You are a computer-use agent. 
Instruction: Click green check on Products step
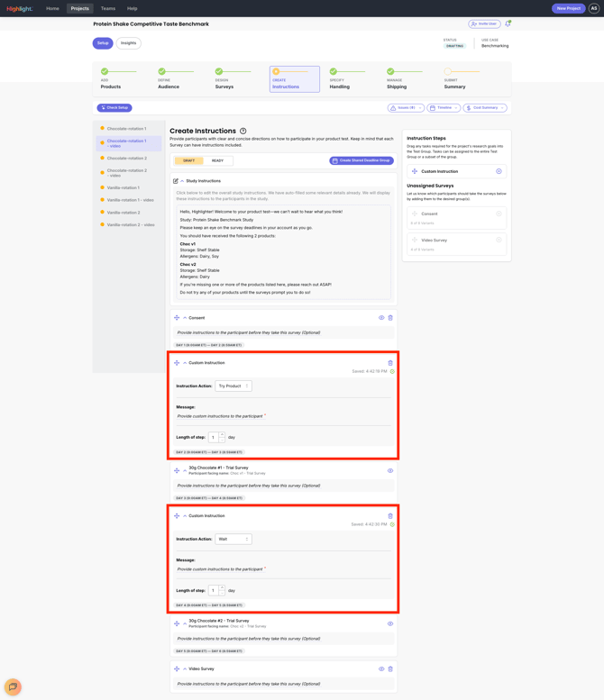(x=105, y=71)
